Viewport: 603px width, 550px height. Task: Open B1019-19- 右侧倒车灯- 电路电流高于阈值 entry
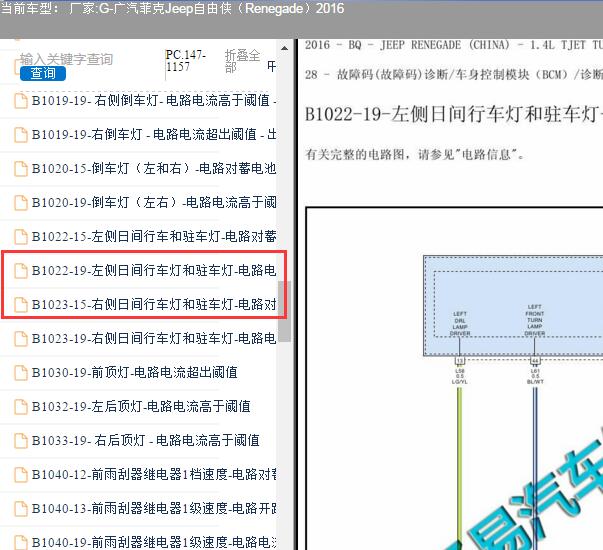[153, 100]
